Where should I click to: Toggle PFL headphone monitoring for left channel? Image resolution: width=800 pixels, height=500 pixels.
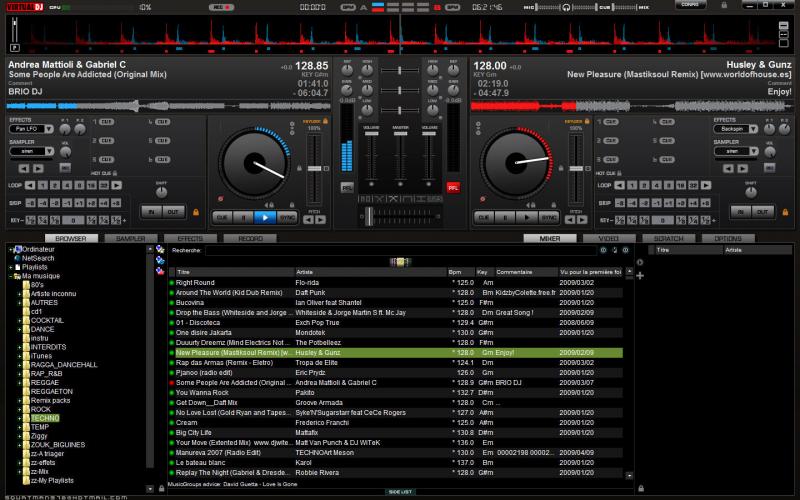(347, 187)
